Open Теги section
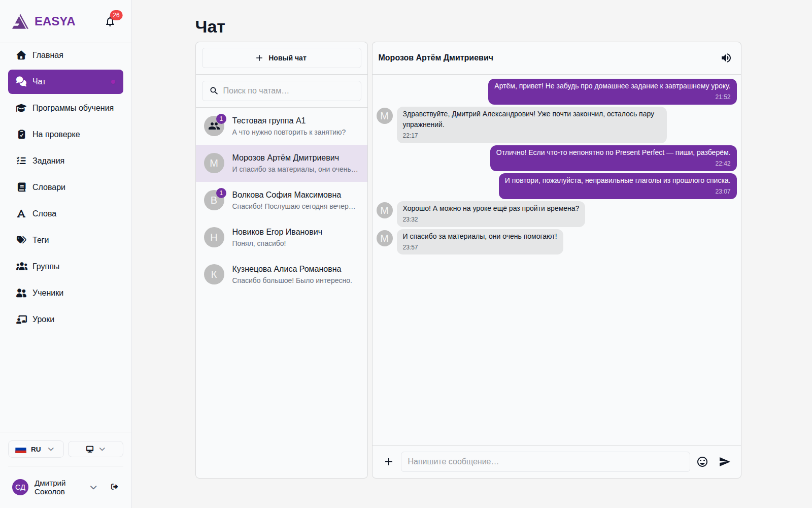Image resolution: width=812 pixels, height=508 pixels. pyautogui.click(x=65, y=240)
